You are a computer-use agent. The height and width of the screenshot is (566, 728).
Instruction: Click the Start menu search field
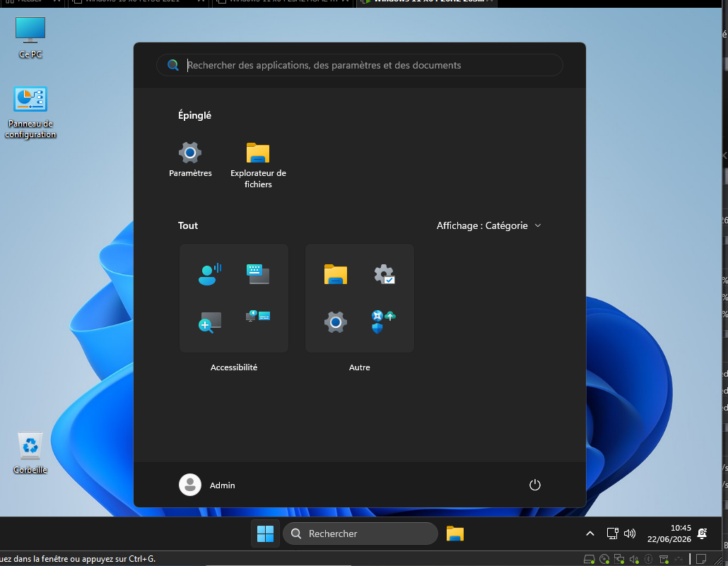359,65
